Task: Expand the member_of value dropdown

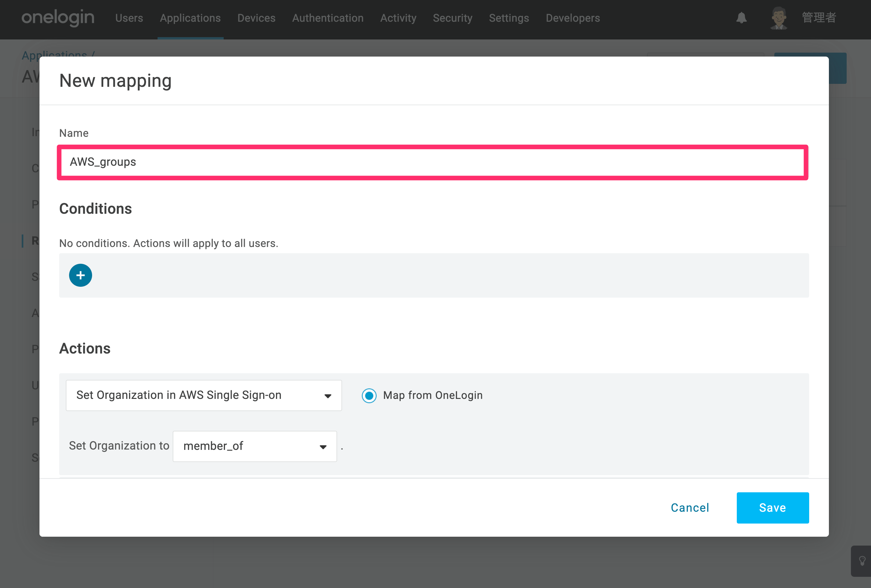Action: tap(255, 446)
